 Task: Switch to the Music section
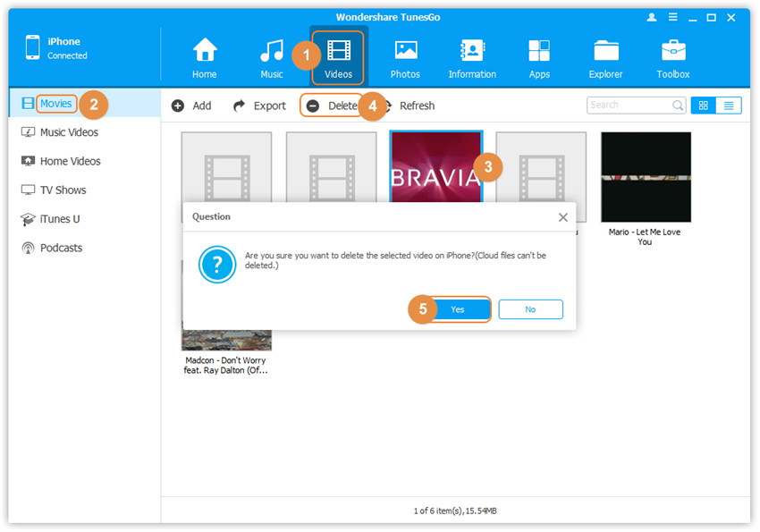pos(272,57)
